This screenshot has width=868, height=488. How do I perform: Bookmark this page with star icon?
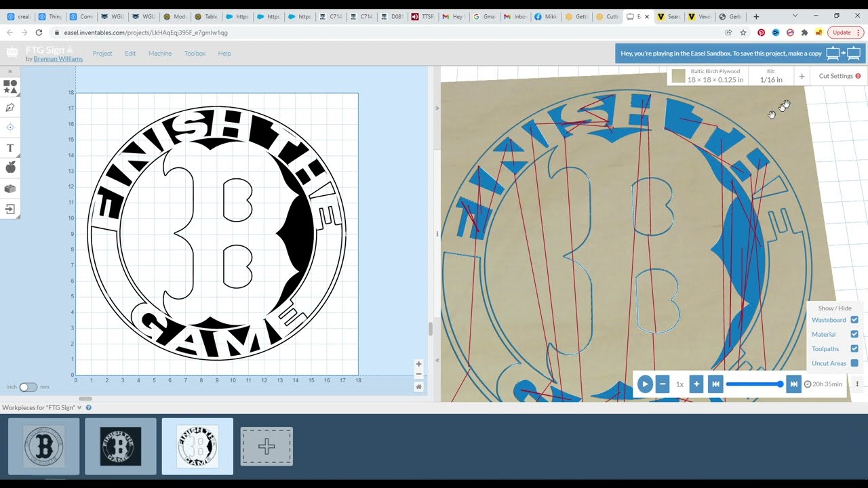coord(743,33)
